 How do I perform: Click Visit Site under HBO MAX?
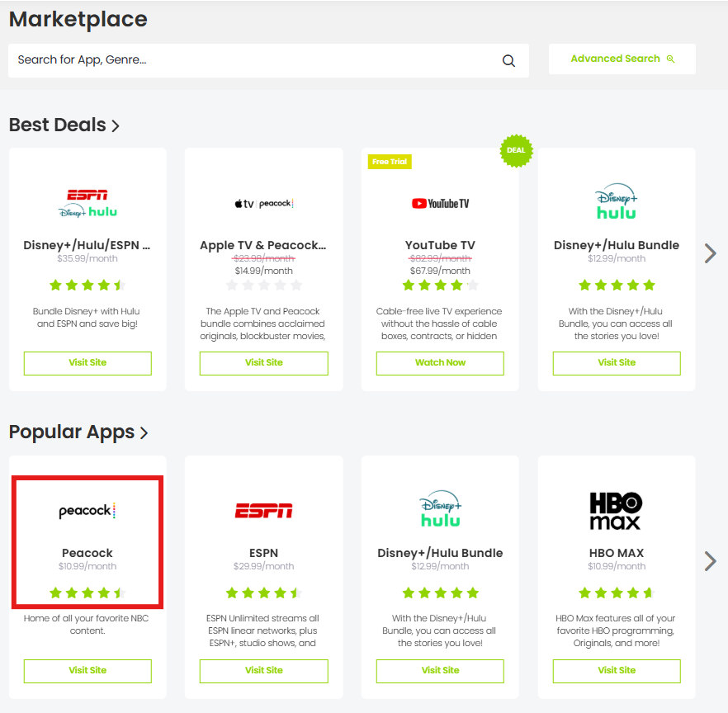pos(617,671)
